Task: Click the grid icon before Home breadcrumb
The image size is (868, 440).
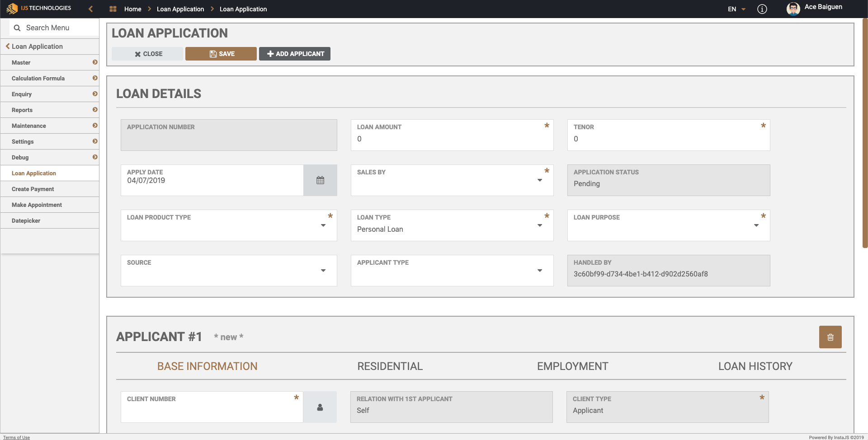Action: (113, 9)
